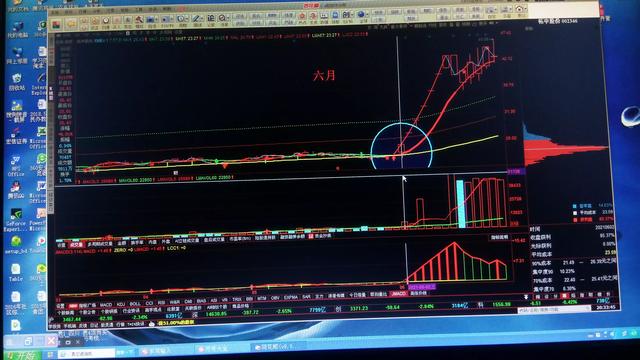Toggle the 成交量 volume indicator button
640x360 pixels.
[x=76, y=245]
